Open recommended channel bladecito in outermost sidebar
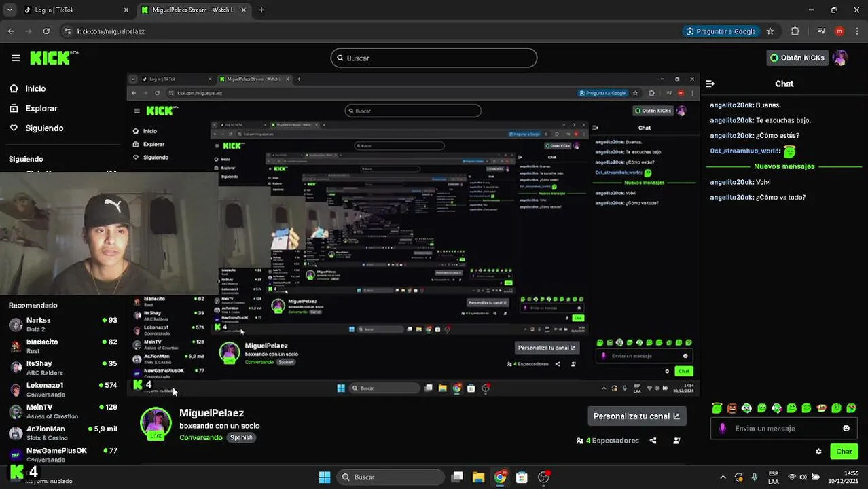The image size is (868, 489). (62, 346)
